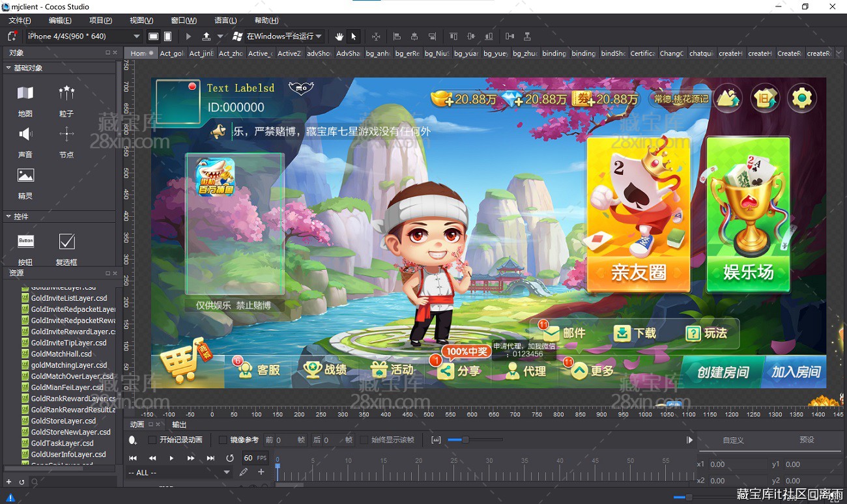Choose the Sprite (精灵) object icon
This screenshot has width=847, height=504.
25,176
